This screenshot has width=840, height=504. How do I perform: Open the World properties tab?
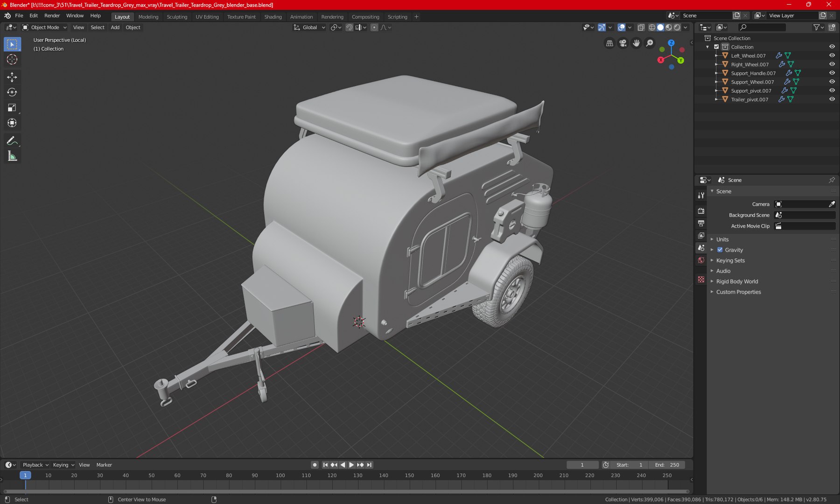(701, 260)
